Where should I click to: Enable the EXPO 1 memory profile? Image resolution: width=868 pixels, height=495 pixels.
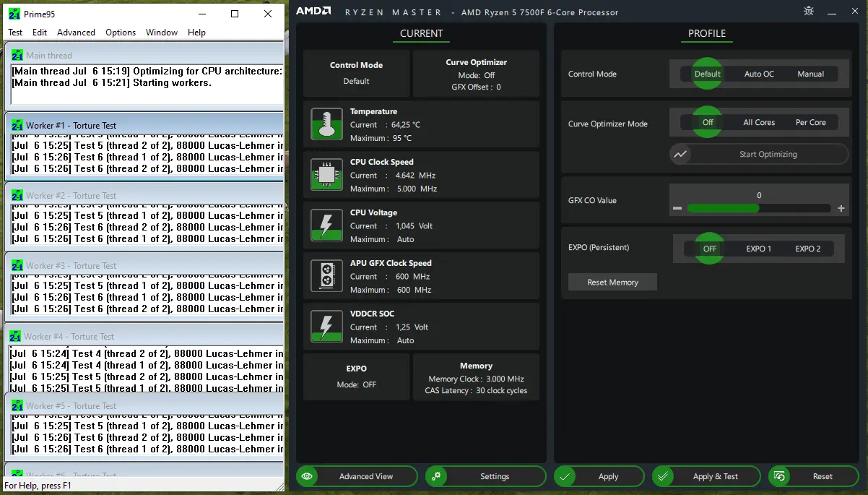[x=759, y=249]
